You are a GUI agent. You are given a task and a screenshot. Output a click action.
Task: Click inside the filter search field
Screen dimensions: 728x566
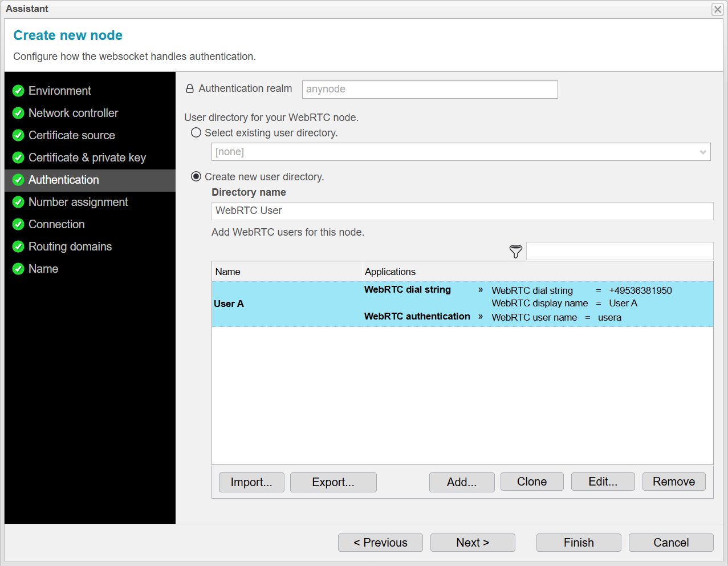[620, 251]
